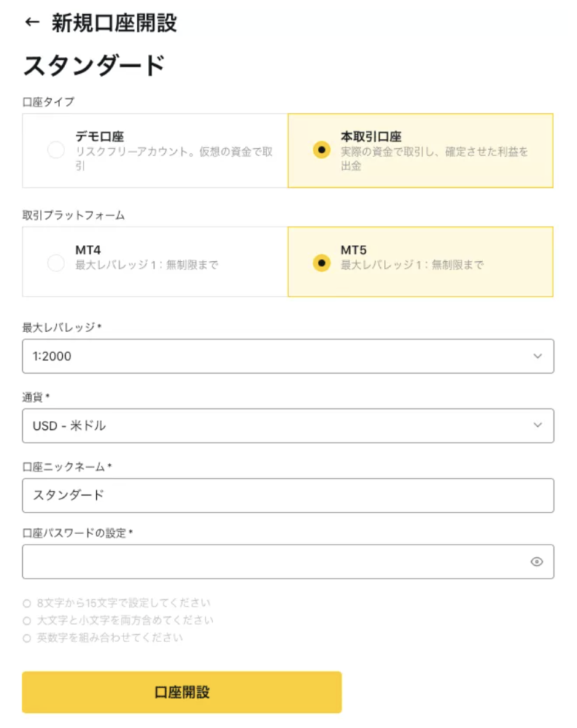Click the デモ口座 account type card

coord(155,151)
